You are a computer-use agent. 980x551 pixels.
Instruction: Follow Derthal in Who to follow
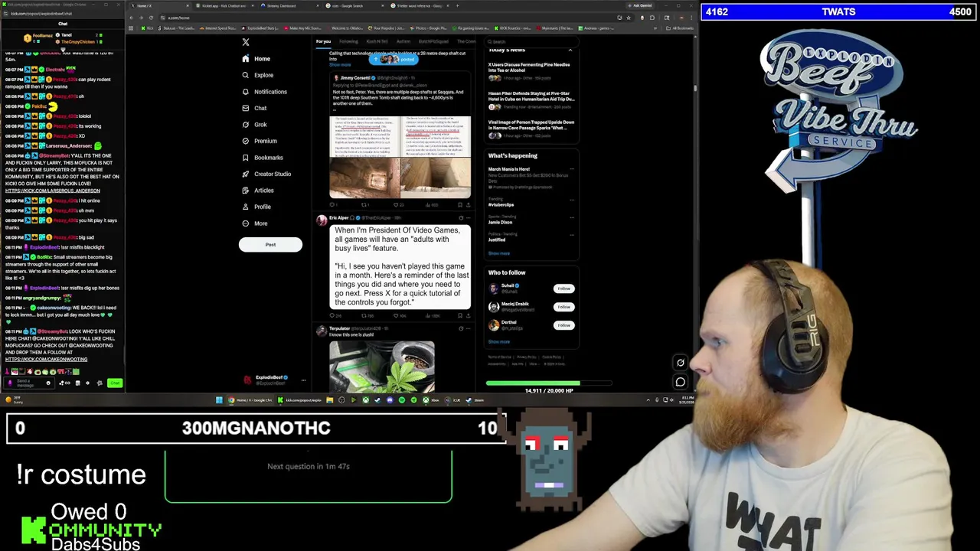click(x=563, y=325)
